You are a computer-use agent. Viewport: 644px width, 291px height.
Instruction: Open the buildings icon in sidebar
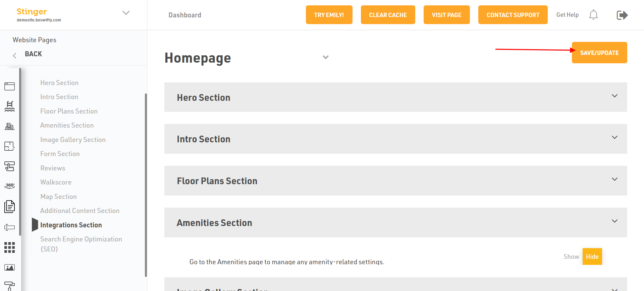coord(9,126)
